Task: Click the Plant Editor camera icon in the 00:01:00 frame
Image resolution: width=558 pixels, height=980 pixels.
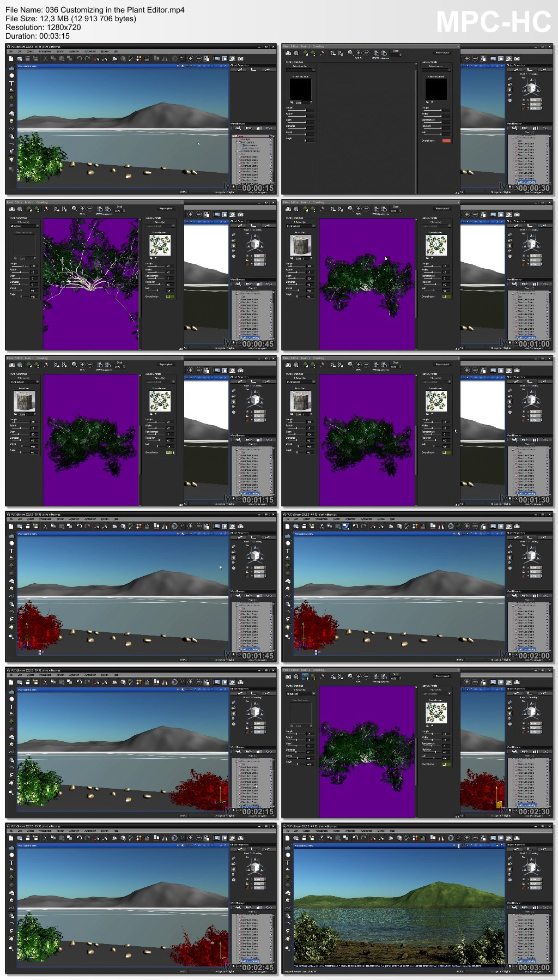Action: click(x=288, y=209)
